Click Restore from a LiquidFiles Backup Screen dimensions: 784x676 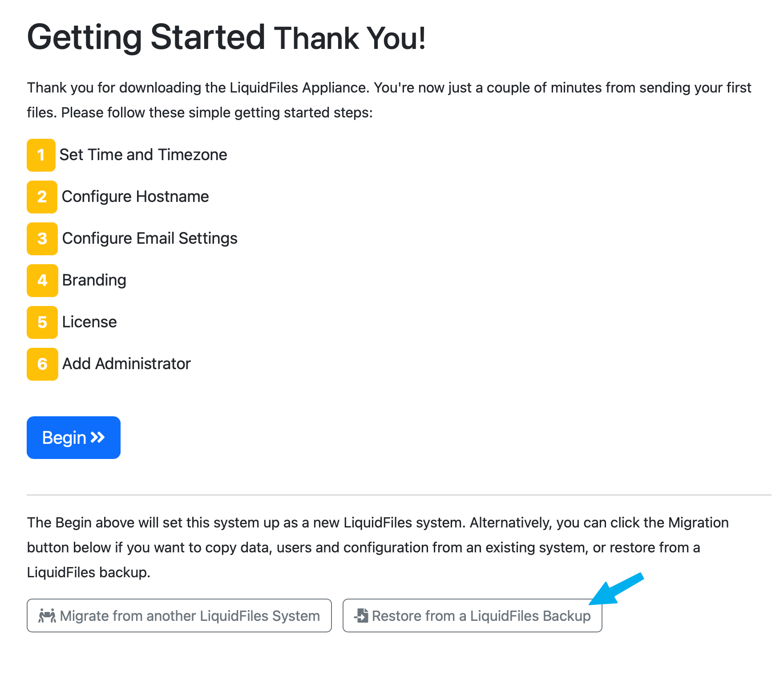pyautogui.click(x=473, y=616)
